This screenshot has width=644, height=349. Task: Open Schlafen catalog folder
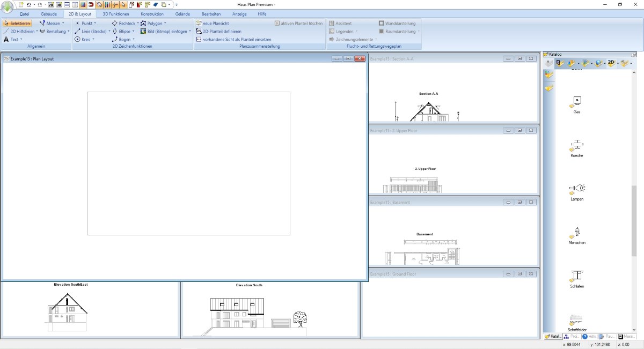pos(577,278)
